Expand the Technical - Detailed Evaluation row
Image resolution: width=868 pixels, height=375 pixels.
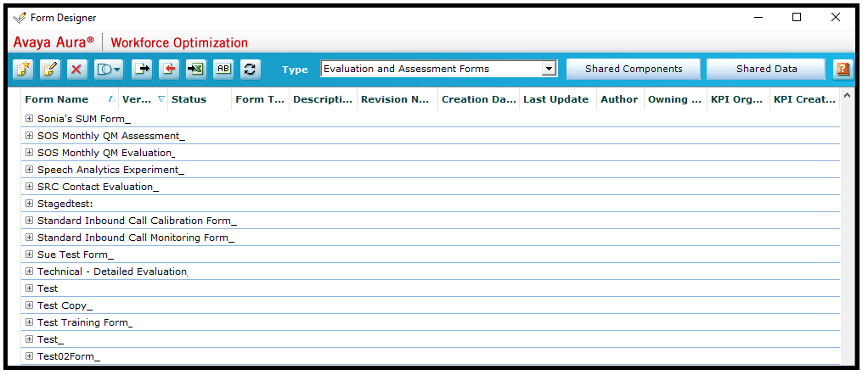pyautogui.click(x=30, y=271)
